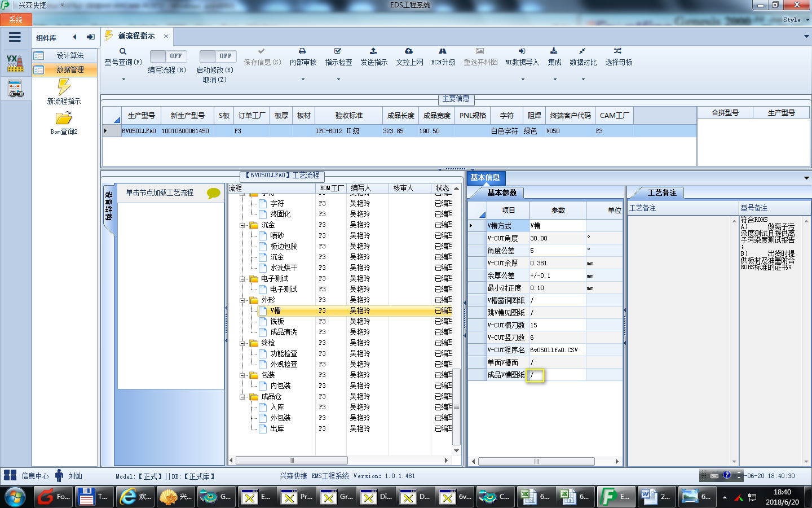Close the 新流程指示 tab
The width and height of the screenshot is (812, 508).
tap(166, 36)
